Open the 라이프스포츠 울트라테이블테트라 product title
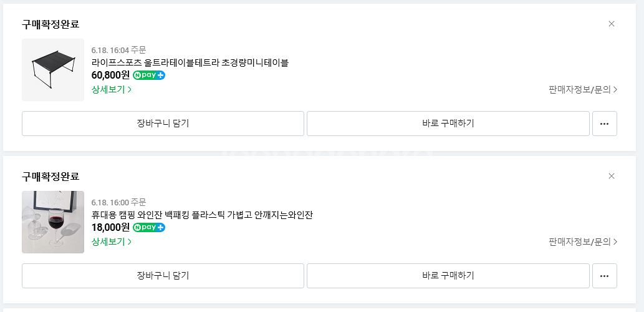This screenshot has height=312, width=644. coord(190,62)
